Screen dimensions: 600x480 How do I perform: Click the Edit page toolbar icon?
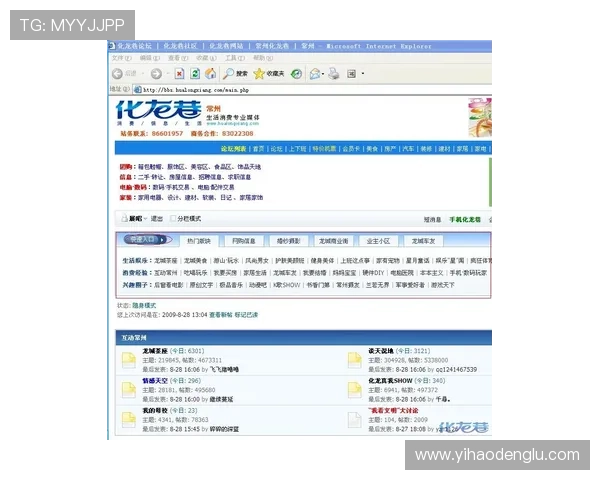(x=351, y=73)
